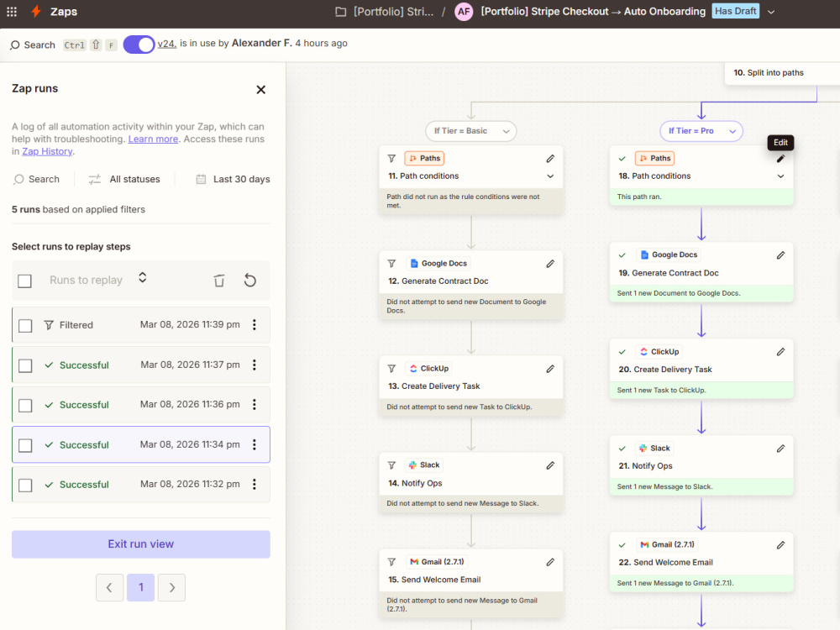The height and width of the screenshot is (630, 840).
Task: Open the v24 version link
Action: pos(166,44)
